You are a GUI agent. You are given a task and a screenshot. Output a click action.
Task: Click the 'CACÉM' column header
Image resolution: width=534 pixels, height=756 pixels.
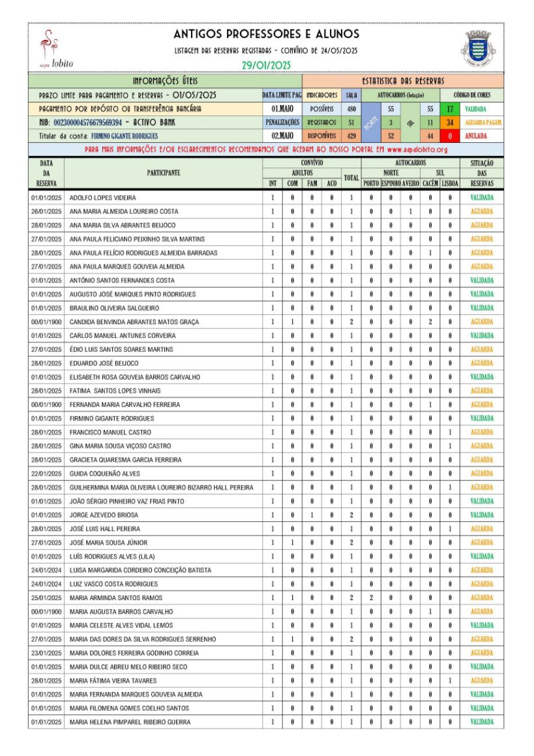[430, 184]
